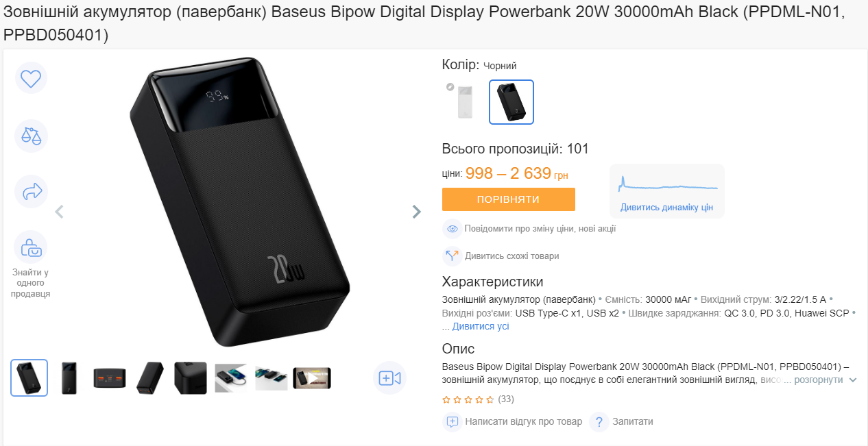Click similar products arrows icon

coord(452,256)
